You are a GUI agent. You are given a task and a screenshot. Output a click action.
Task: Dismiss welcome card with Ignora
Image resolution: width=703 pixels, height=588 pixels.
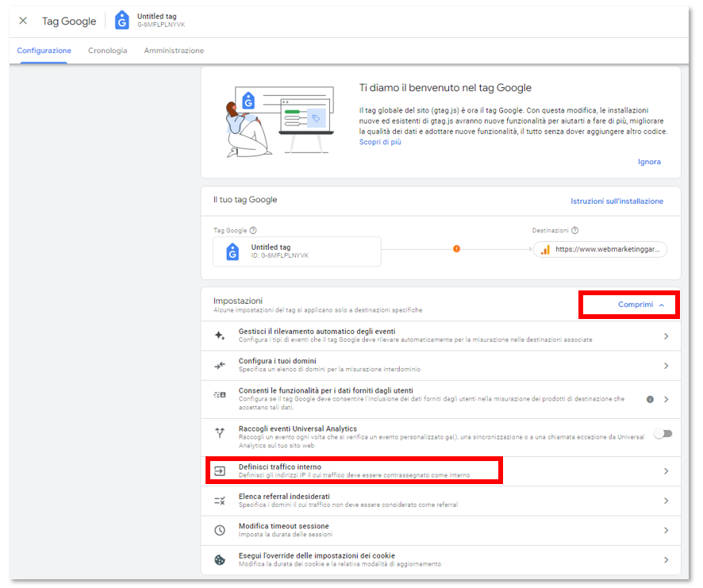tap(649, 162)
